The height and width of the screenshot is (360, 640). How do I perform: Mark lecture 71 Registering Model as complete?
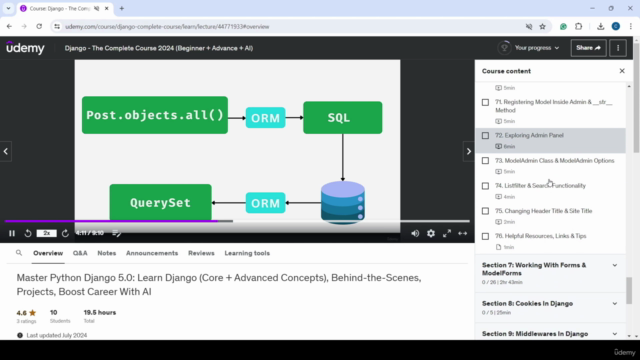pos(485,102)
